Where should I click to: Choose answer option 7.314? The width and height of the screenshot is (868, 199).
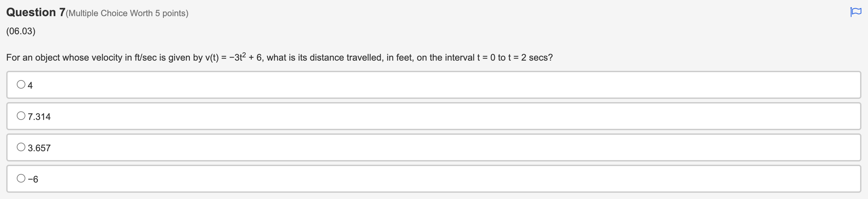(x=21, y=116)
